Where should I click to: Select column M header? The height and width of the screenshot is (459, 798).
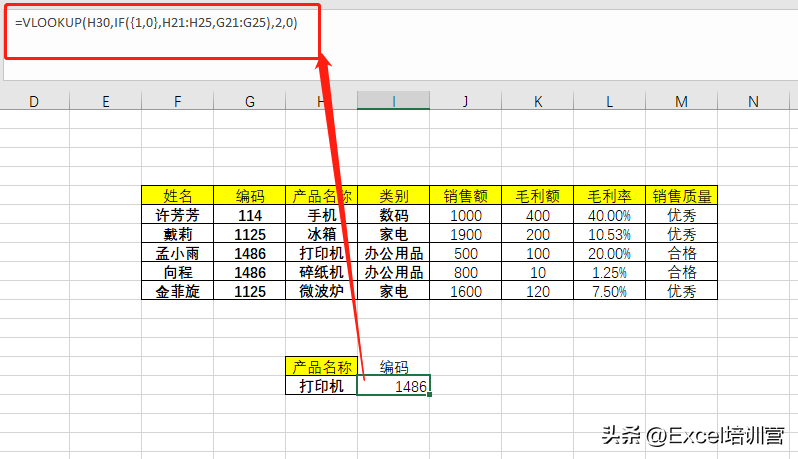681,101
